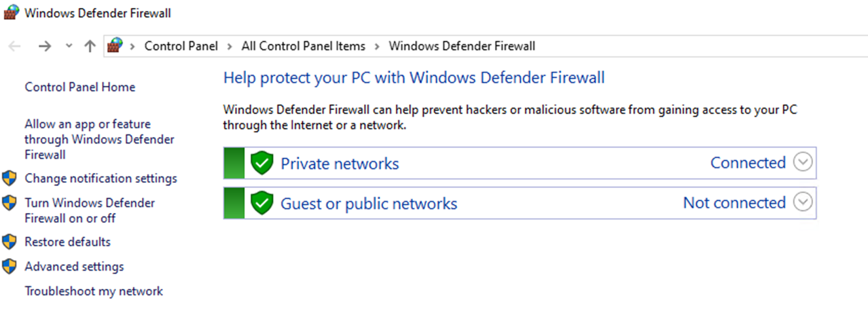Screen dimensions: 868x323
Task: Select Control Panel in the breadcrumb path
Action: tap(181, 46)
